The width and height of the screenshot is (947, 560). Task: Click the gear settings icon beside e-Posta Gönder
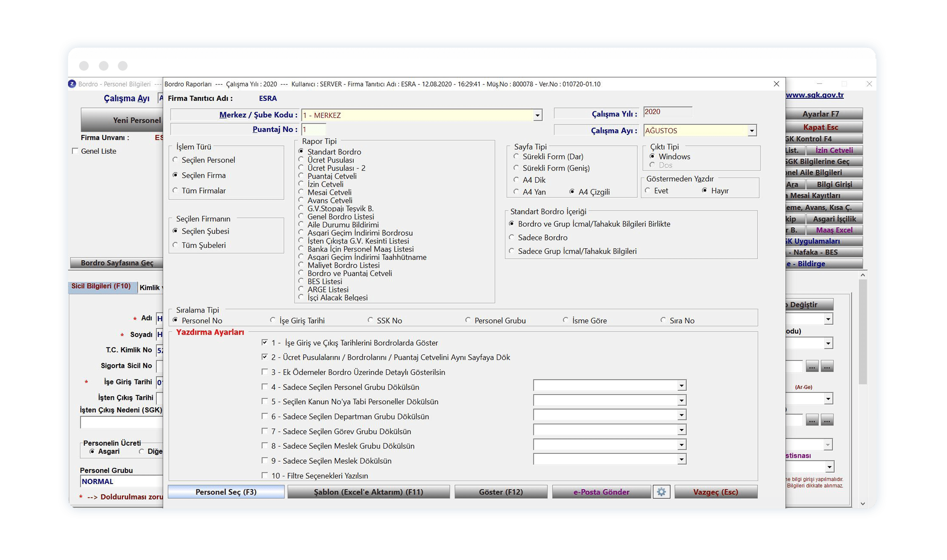coord(661,492)
